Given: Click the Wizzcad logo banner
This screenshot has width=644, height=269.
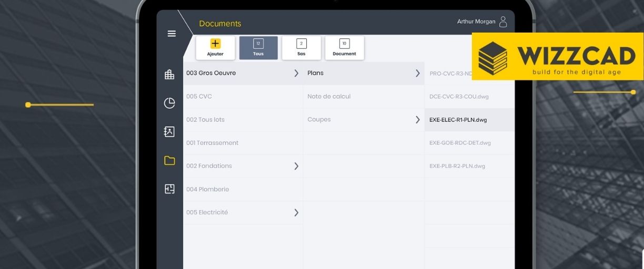Looking at the screenshot, I should pos(558,56).
